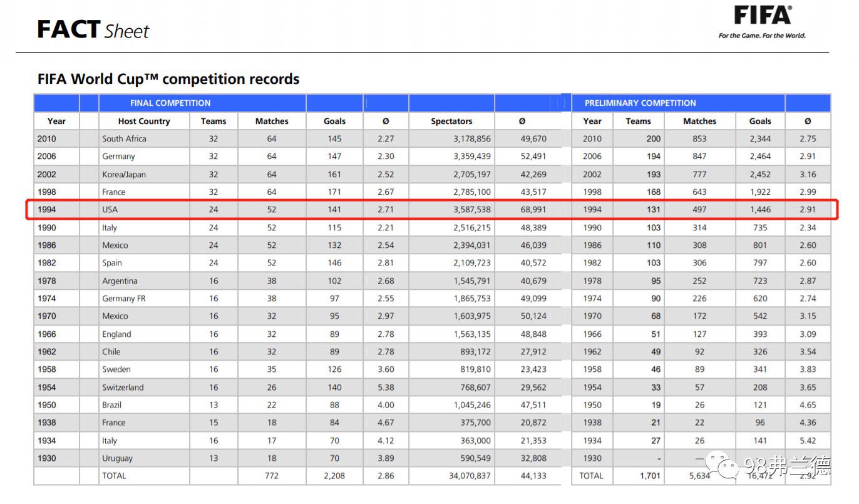Viewport: 859px width, 504px height.
Task: Click goals value '171' in France row
Action: point(334,192)
